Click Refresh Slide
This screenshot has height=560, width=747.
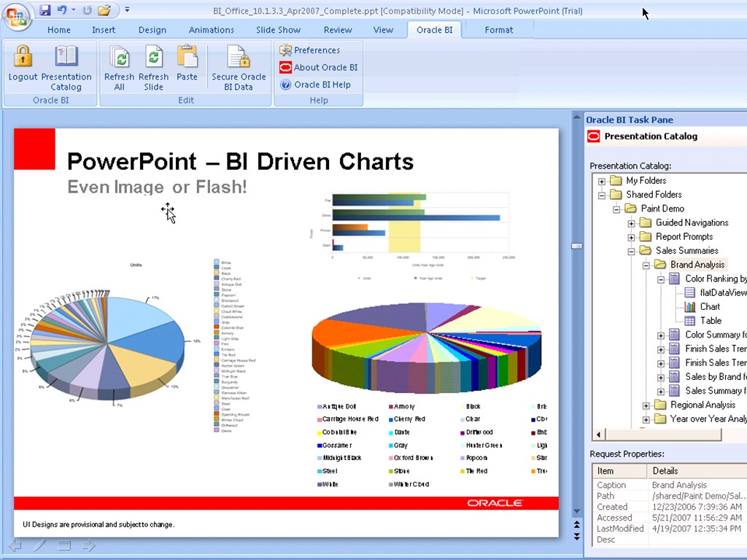point(153,68)
